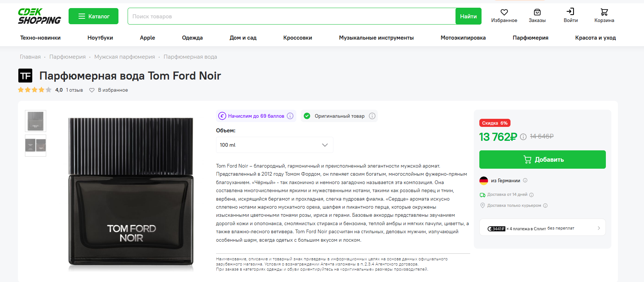Open the 1 отзыв reviews link
The image size is (644, 282).
[x=74, y=90]
